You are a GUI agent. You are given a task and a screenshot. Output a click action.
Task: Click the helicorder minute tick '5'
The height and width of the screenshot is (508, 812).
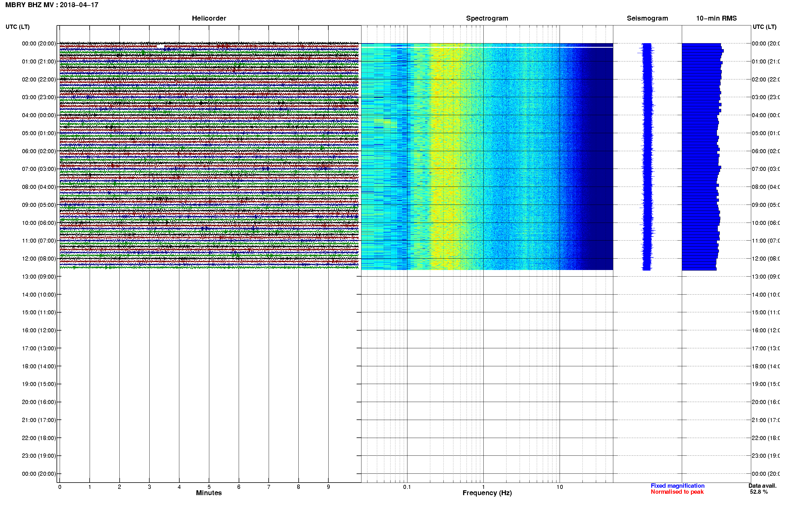(x=209, y=487)
